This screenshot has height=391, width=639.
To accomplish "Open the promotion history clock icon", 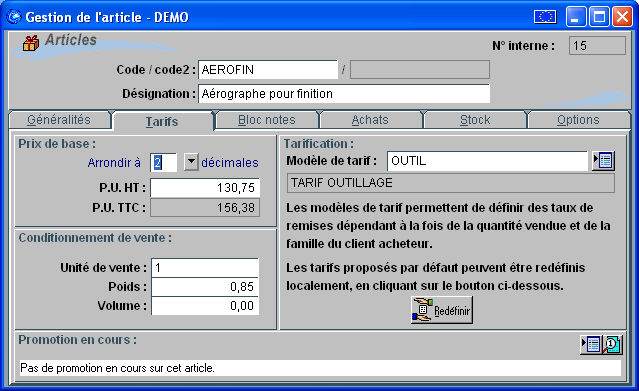I will (x=612, y=345).
